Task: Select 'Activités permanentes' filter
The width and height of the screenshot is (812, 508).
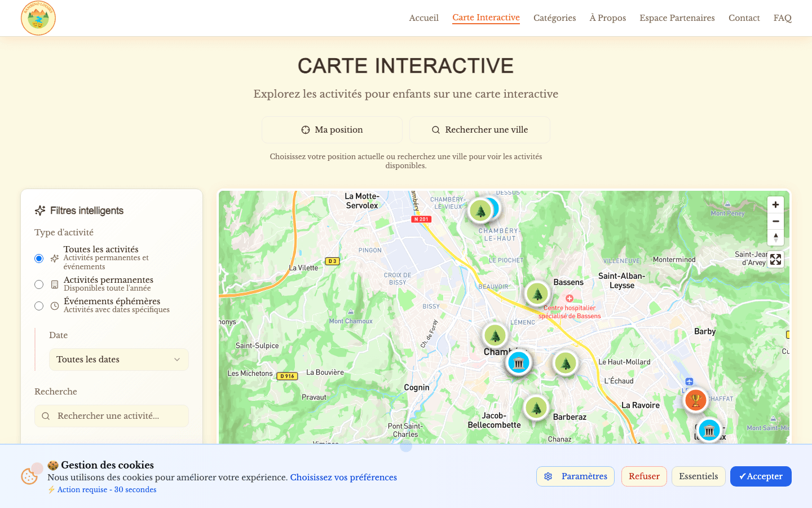Action: tap(38, 284)
